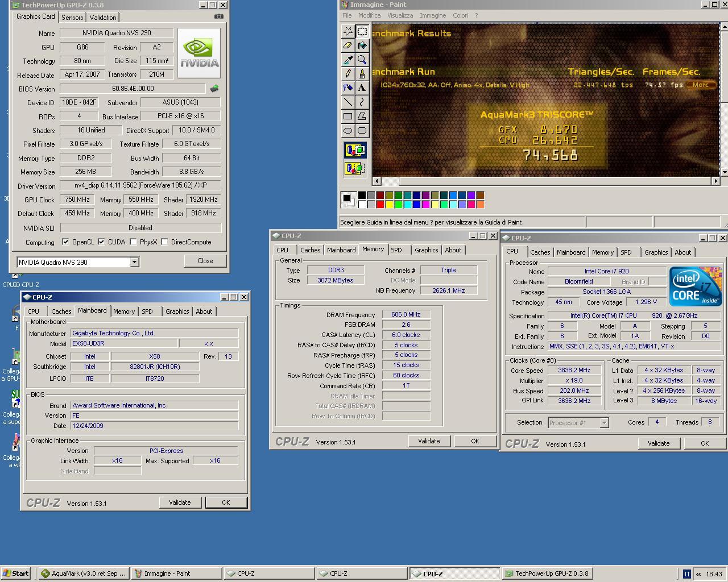Pick the Eraser tool in Paint
This screenshot has height=582, width=728.
348,45
